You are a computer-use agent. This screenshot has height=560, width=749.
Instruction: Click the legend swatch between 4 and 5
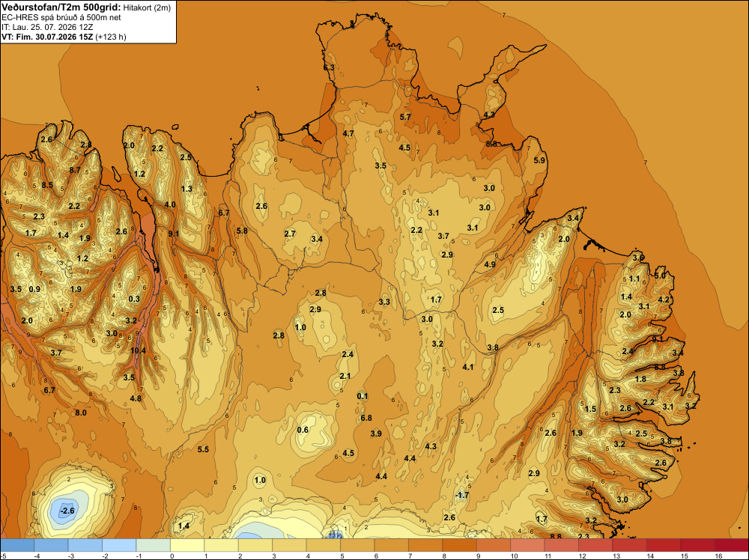323,545
